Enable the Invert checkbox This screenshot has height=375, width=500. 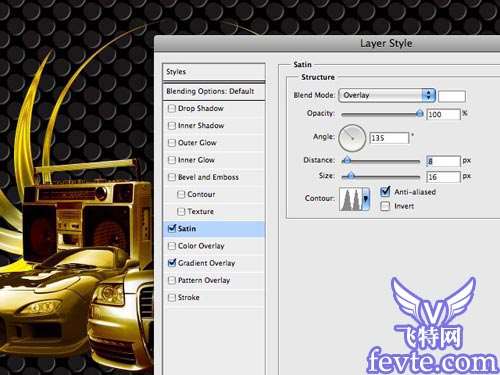click(x=385, y=206)
